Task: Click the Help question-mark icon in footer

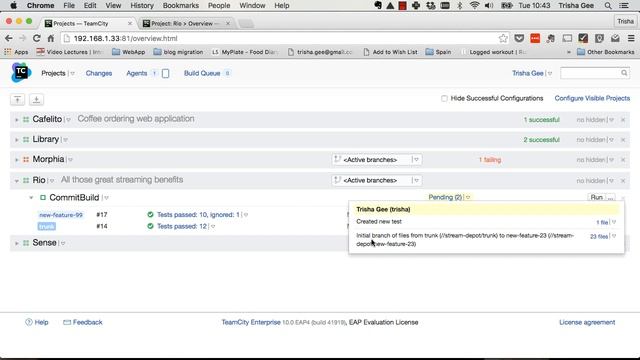Action: click(x=29, y=322)
